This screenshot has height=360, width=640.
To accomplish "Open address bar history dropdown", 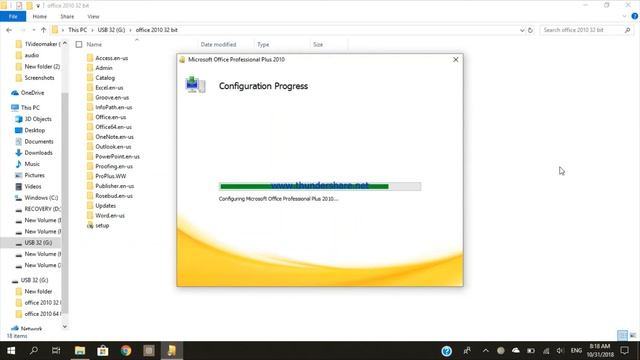I will (522, 30).
